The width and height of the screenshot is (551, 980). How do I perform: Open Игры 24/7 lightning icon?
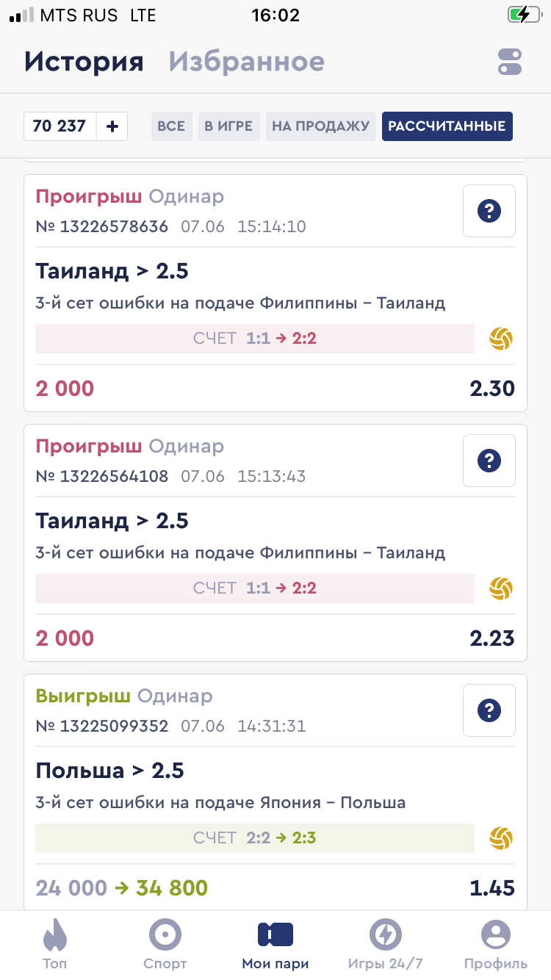pos(385,935)
